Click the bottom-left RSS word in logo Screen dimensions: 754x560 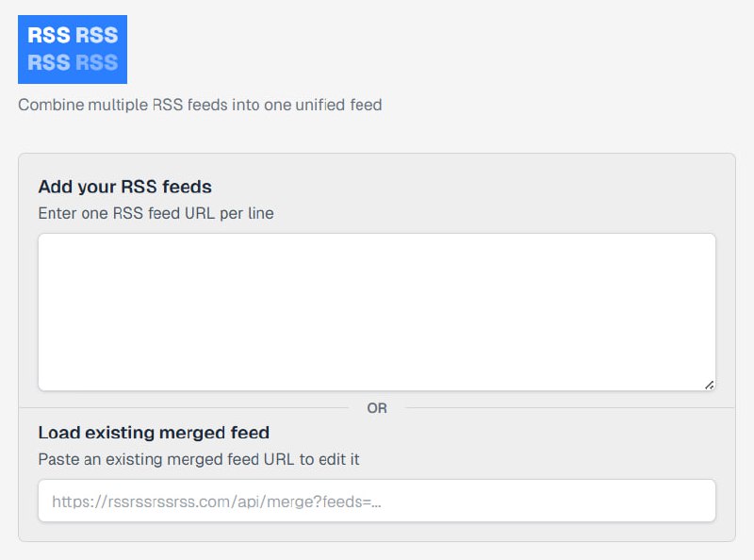[x=49, y=63]
